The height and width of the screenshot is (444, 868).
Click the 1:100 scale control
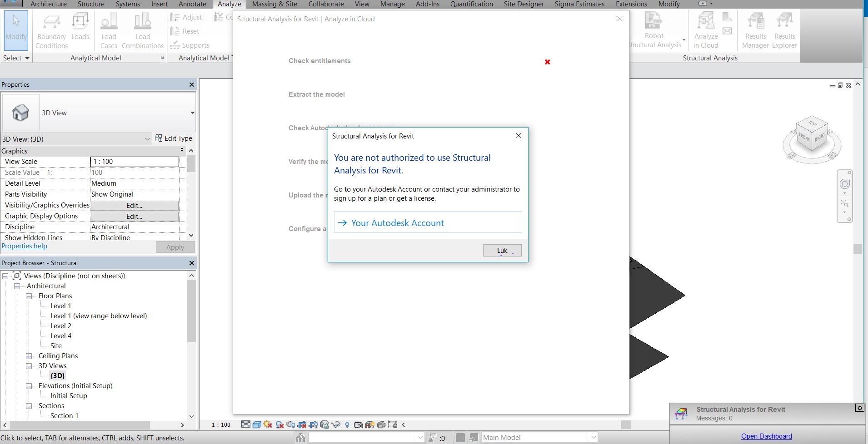(x=220, y=424)
